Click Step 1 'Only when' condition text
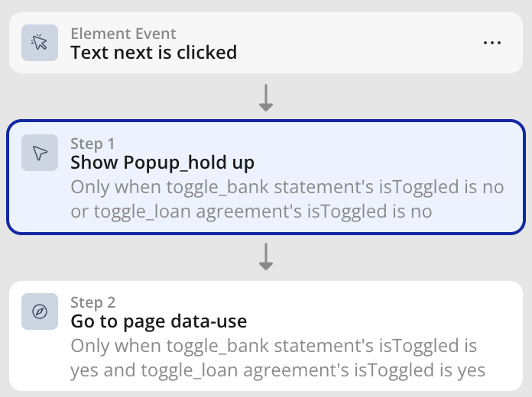 [287, 199]
